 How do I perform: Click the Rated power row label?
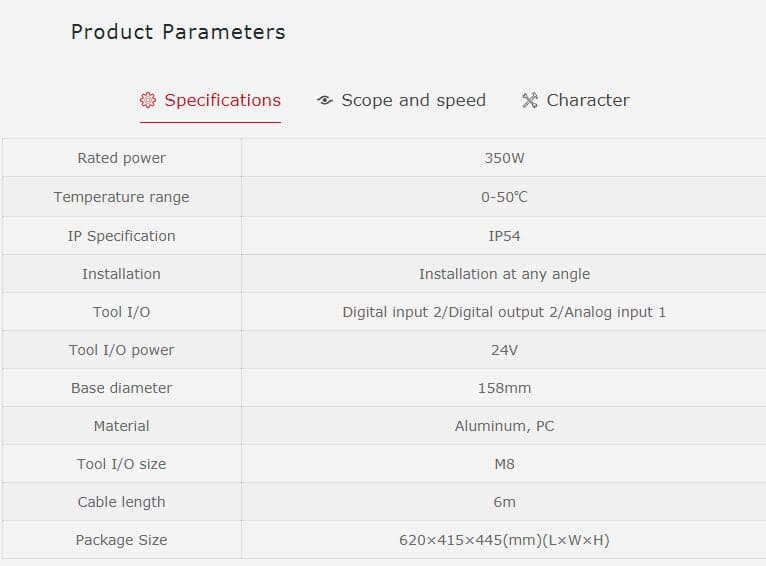pos(122,158)
